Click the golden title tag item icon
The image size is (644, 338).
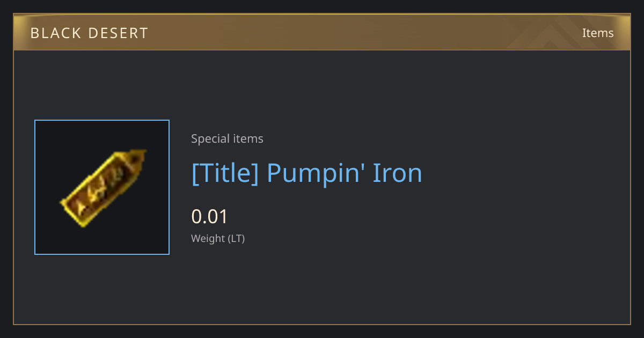[103, 188]
